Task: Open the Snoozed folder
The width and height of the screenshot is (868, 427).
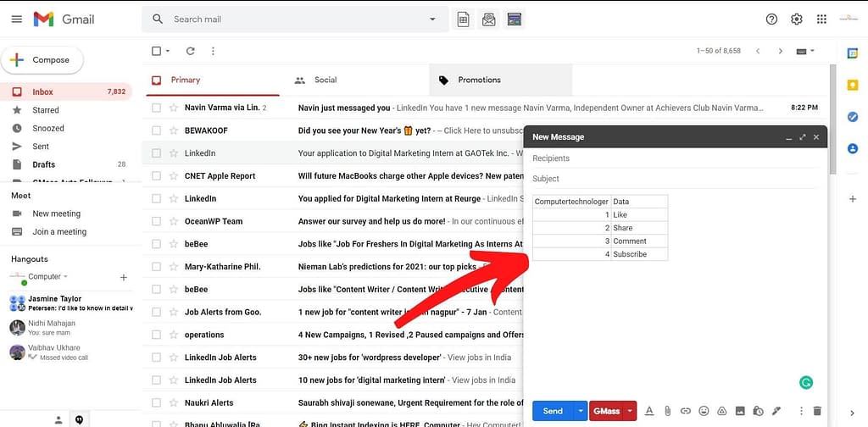Action: click(x=66, y=128)
